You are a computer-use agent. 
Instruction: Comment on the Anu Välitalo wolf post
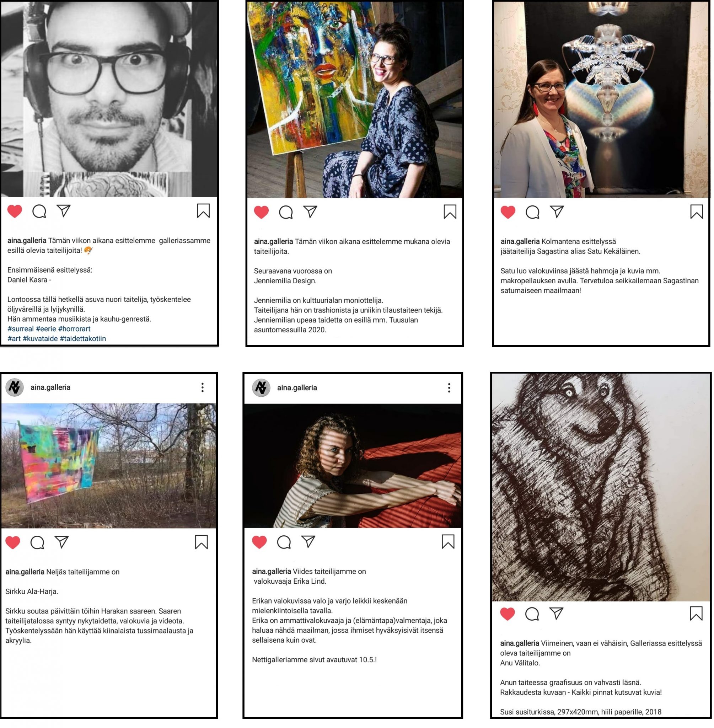pos(532,614)
